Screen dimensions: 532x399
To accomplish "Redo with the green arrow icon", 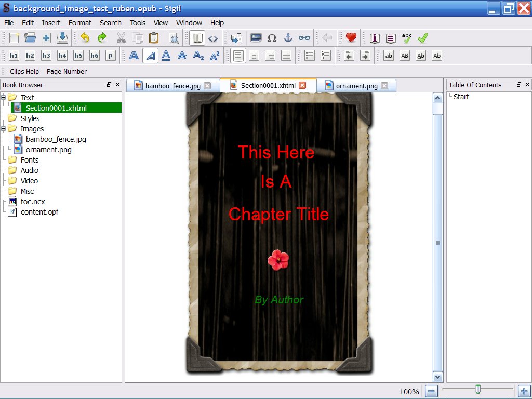I will tap(101, 38).
